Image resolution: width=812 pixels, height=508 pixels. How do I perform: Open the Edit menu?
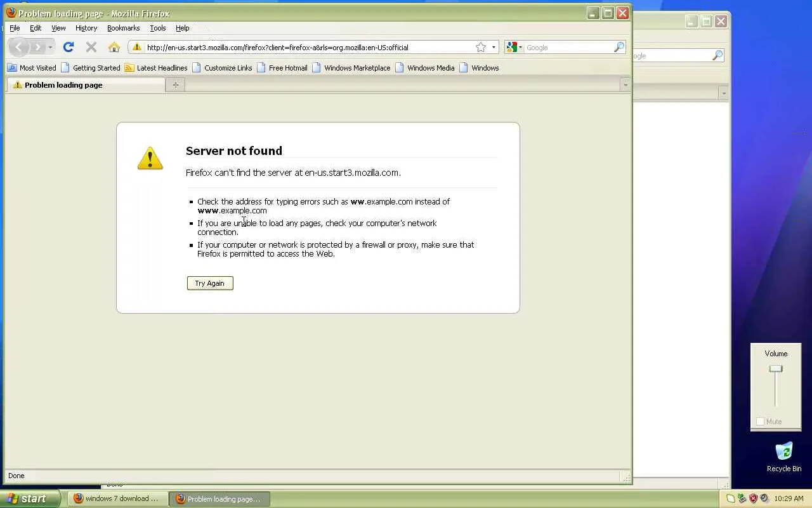[x=36, y=28]
